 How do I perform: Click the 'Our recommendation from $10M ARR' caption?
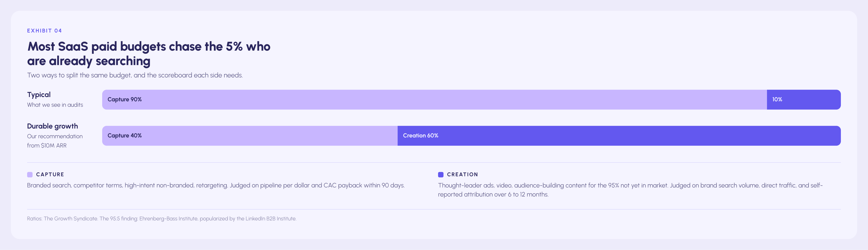[x=54, y=141]
